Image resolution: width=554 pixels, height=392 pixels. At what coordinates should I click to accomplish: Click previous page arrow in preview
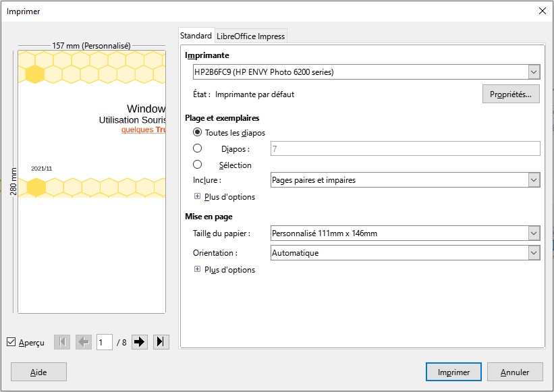pos(84,342)
